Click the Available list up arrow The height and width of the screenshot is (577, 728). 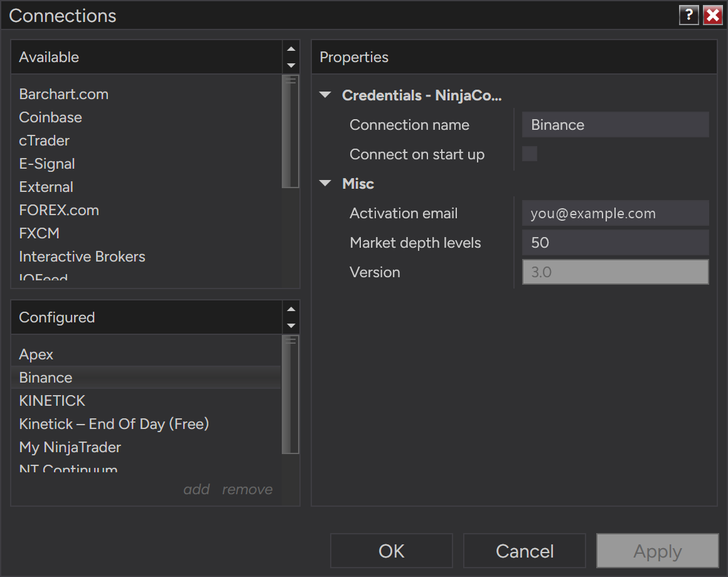tap(291, 49)
